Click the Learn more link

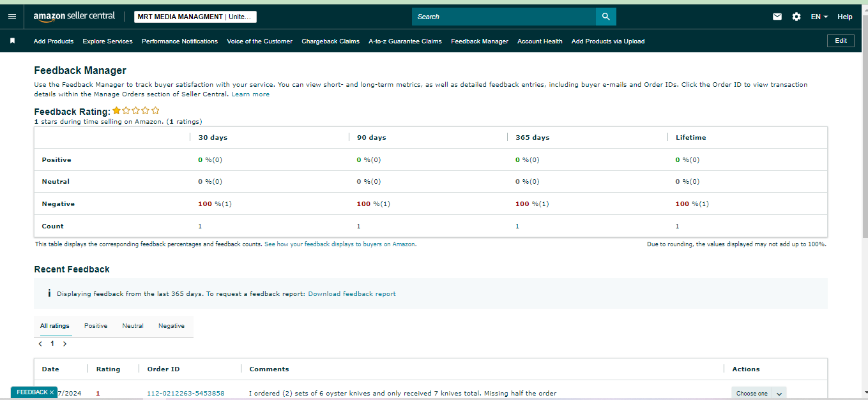click(250, 94)
